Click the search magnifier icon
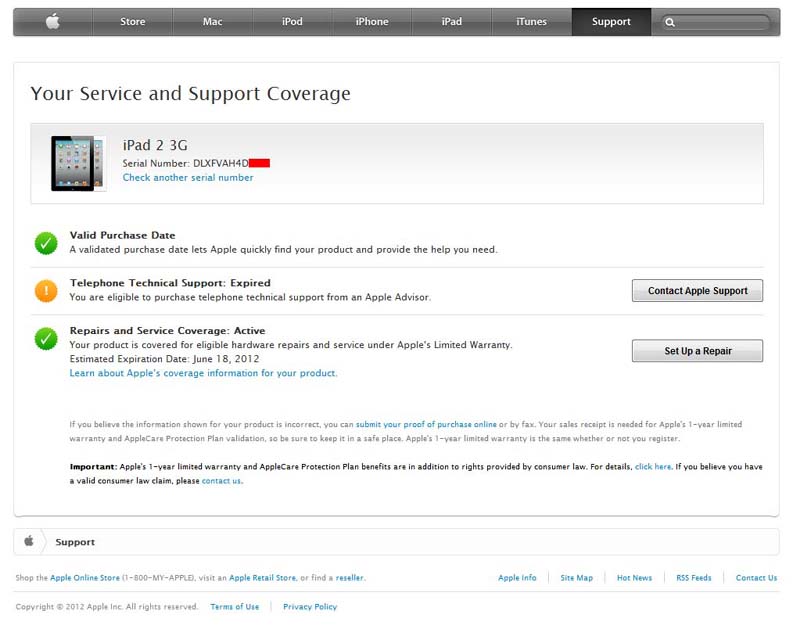The height and width of the screenshot is (636, 800). [670, 22]
